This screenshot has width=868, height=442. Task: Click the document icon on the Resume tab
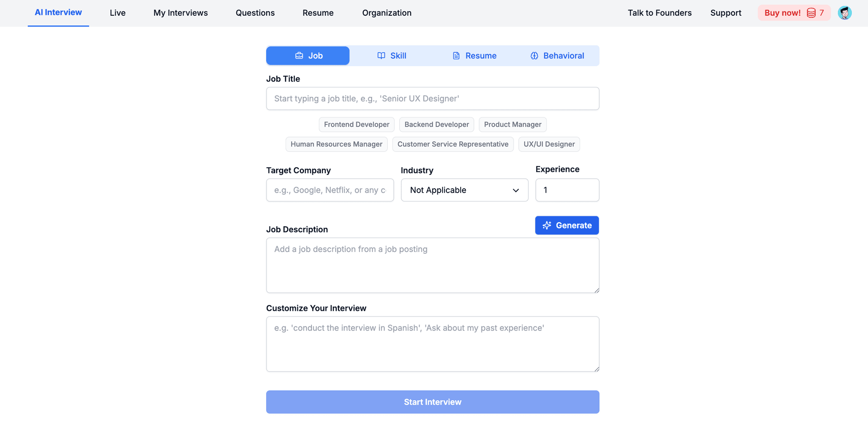click(456, 56)
